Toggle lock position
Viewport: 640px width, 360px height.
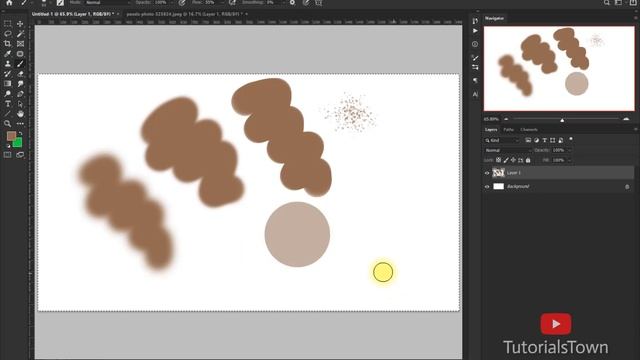513,160
